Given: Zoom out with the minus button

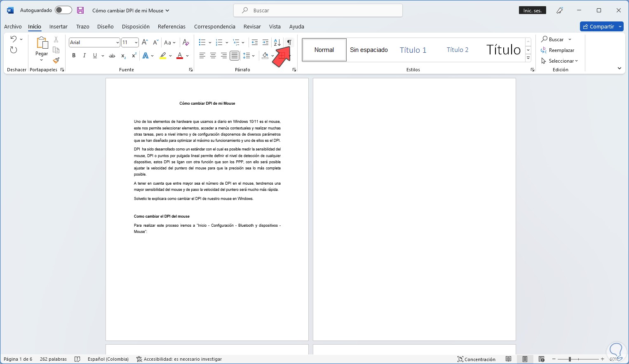Looking at the screenshot, I should [x=554, y=359].
